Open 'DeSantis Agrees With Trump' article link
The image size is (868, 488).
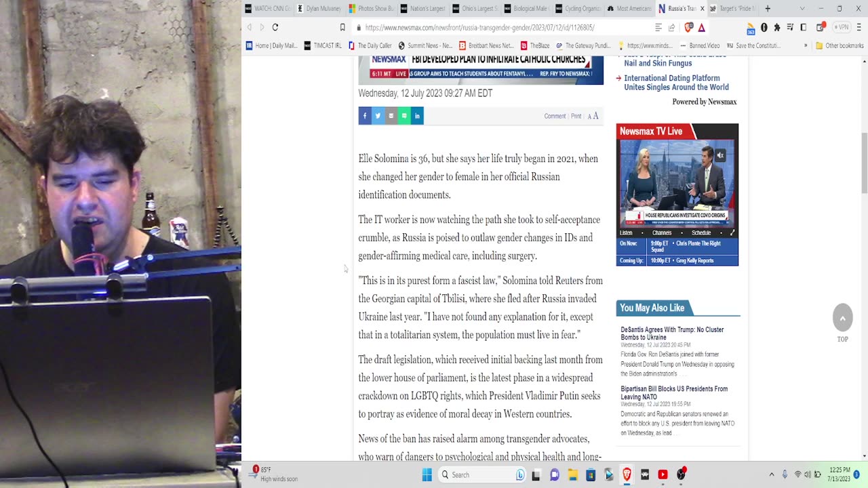tap(672, 333)
